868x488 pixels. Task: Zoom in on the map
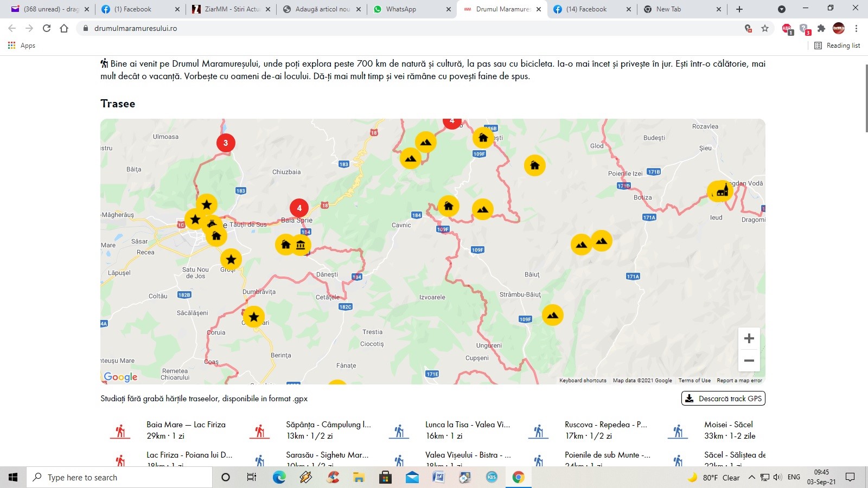click(749, 339)
